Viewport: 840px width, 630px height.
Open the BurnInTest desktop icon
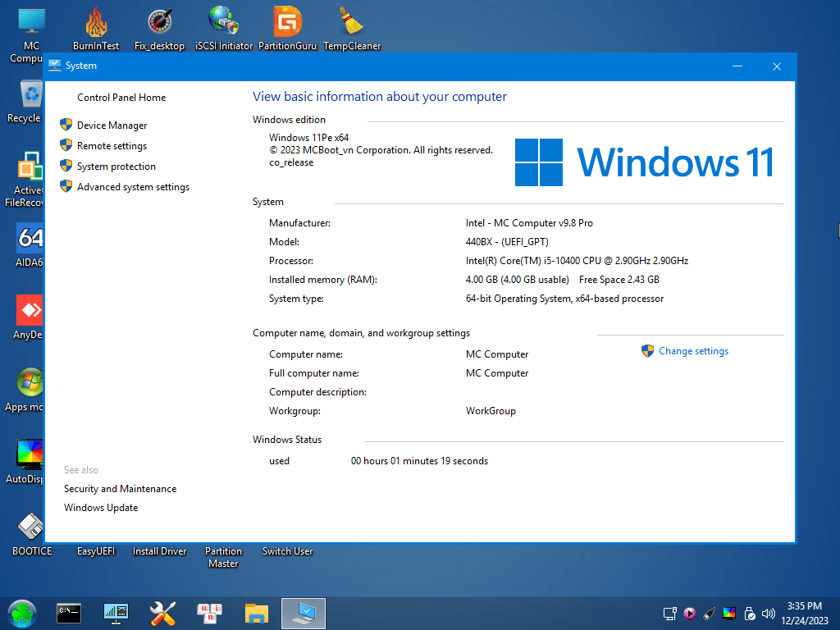[x=96, y=25]
